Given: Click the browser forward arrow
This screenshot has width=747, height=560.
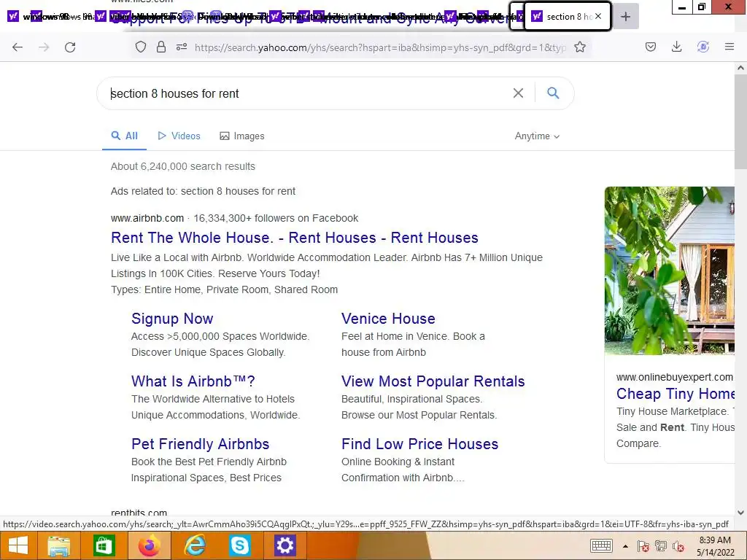Looking at the screenshot, I should point(44,47).
